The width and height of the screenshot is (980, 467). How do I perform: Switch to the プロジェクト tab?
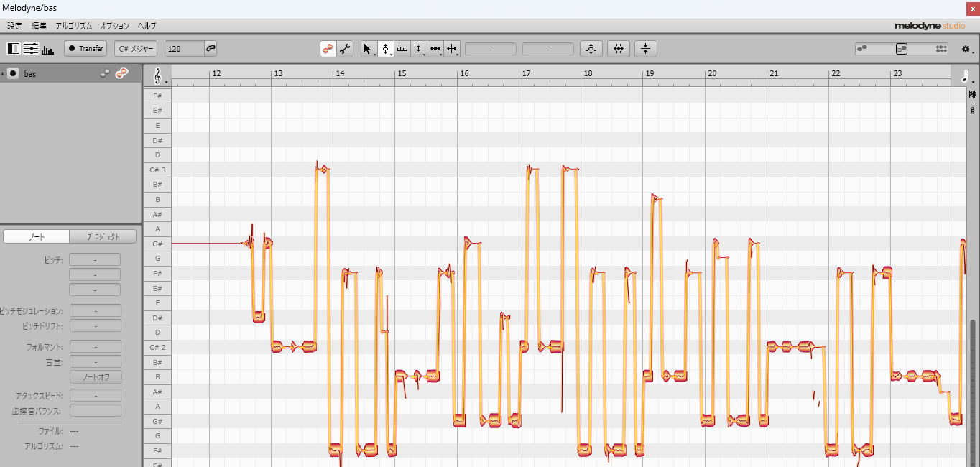click(103, 236)
